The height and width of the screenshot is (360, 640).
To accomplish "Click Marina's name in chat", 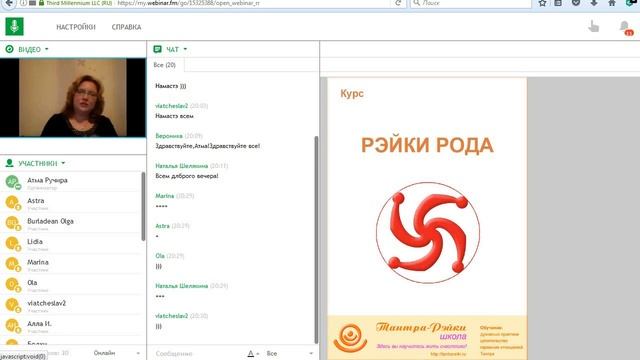I will pos(164,196).
